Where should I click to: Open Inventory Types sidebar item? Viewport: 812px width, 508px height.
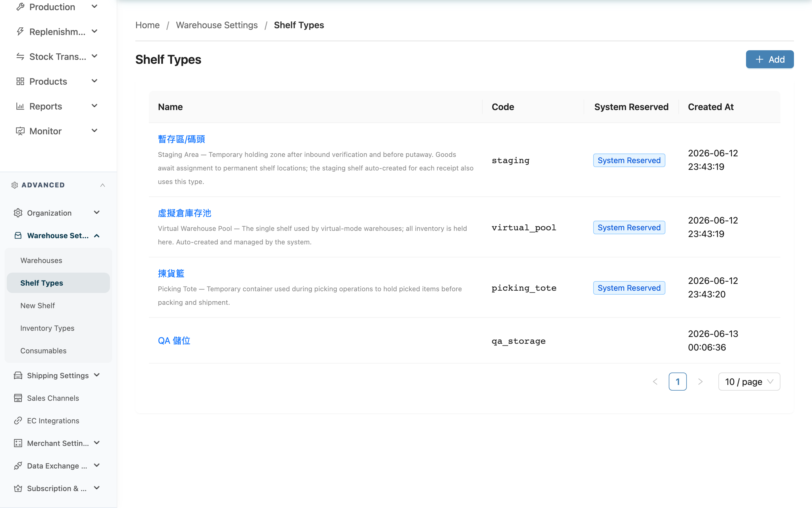coord(58,328)
